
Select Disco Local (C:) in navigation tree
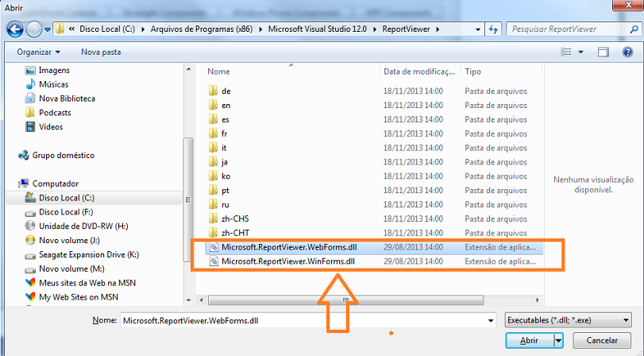tap(94, 198)
